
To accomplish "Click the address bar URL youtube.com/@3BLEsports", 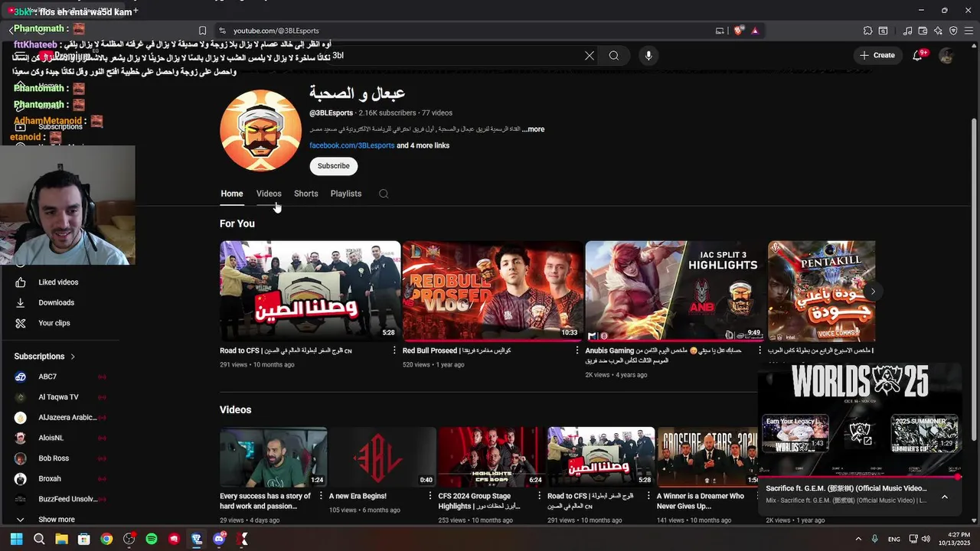I will [276, 31].
